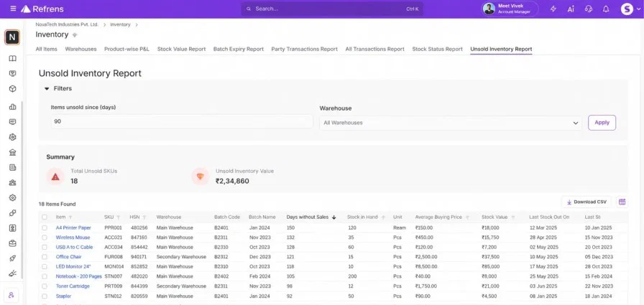Open the SKU column filter

click(119, 217)
